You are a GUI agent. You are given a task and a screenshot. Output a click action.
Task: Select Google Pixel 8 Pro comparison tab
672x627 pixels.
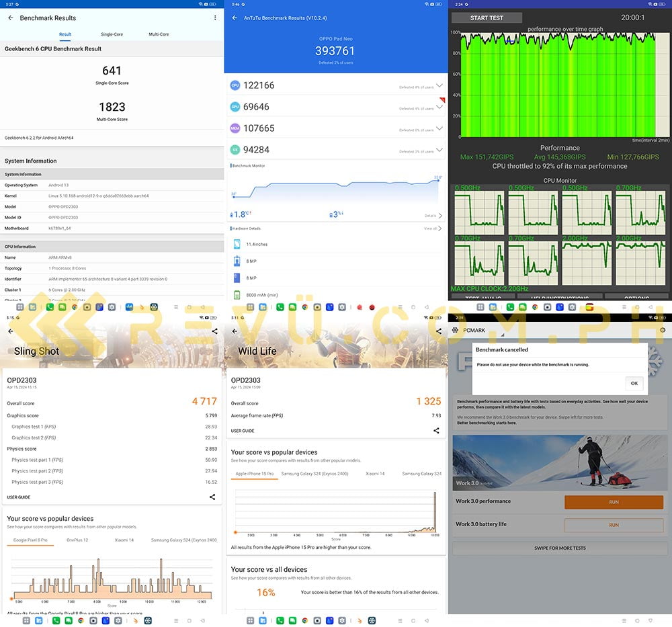(30, 540)
